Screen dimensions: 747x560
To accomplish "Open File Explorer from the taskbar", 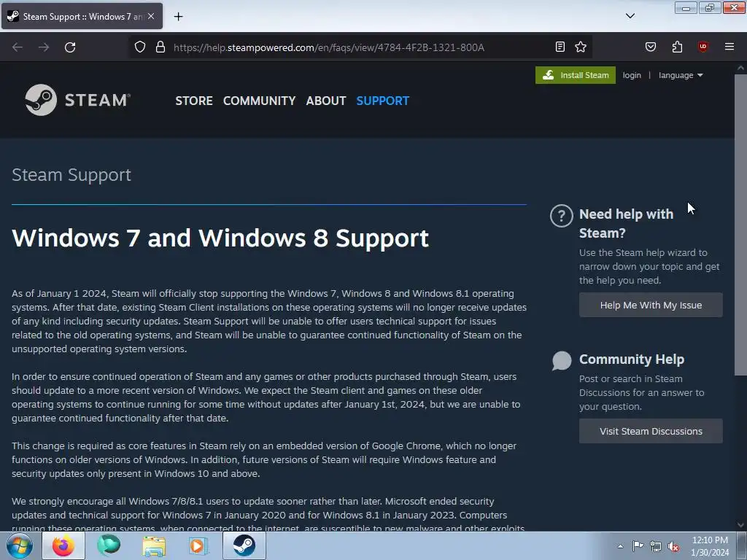I will click(154, 545).
